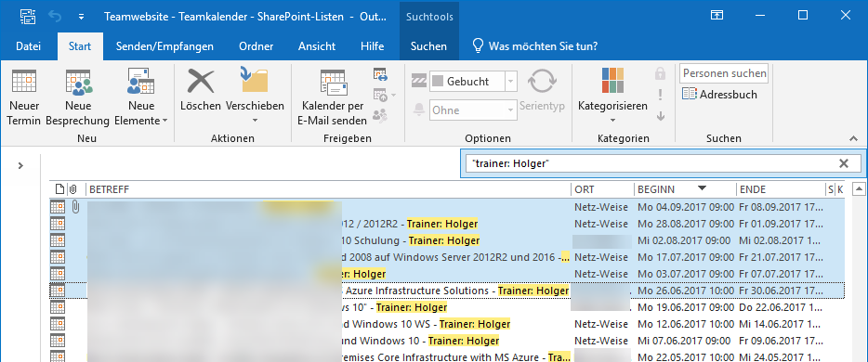Select the appointment starting Mo 04.09.2017 09:00

click(447, 207)
